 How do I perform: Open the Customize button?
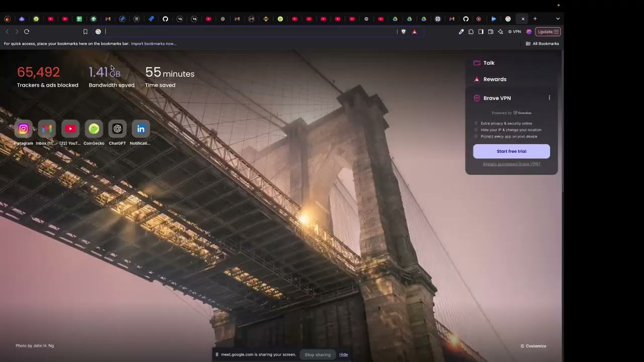click(x=533, y=346)
